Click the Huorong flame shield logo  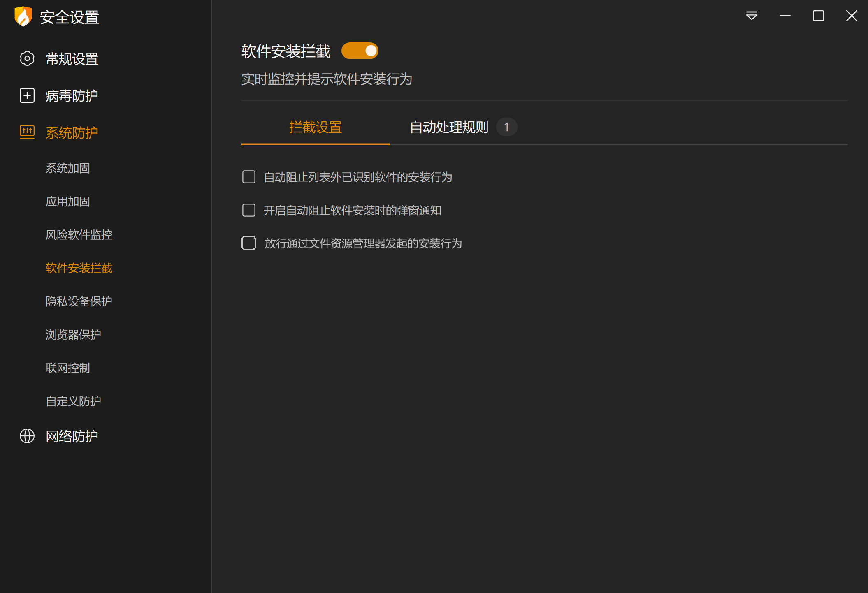pos(23,16)
